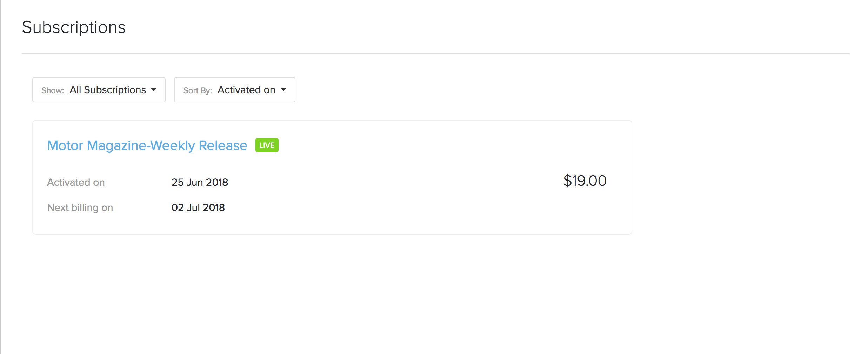Click empty space to the right of the LIVE badge
868x354 pixels.
tap(421, 145)
